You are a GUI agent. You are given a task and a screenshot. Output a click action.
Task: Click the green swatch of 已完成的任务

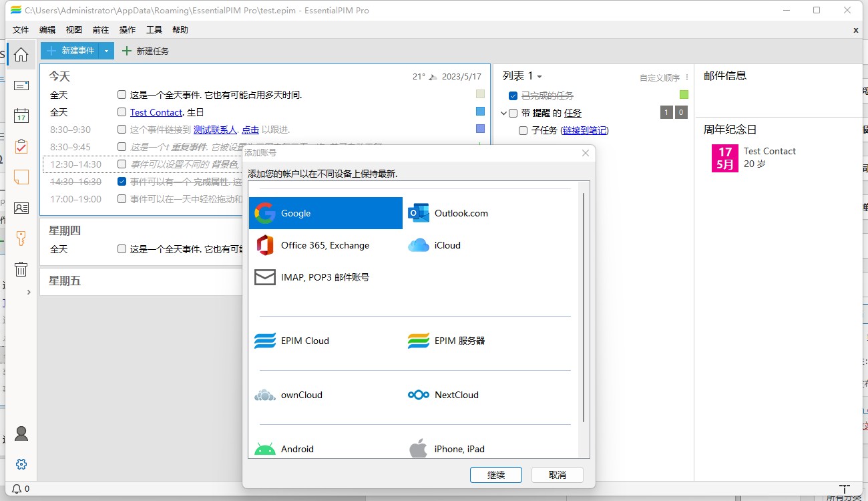(684, 95)
